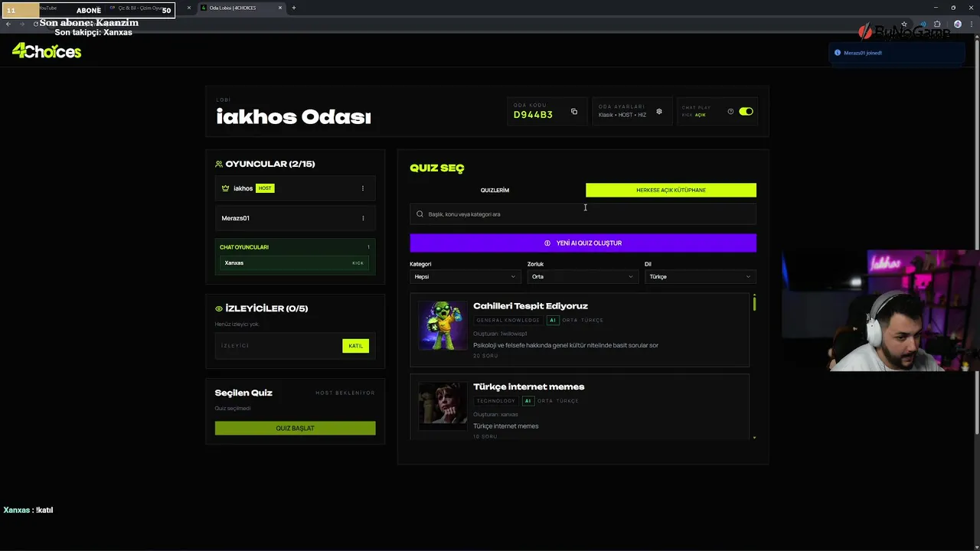This screenshot has height=551, width=980.
Task: Start the quiz with Quiz Başlat
Action: 295,429
